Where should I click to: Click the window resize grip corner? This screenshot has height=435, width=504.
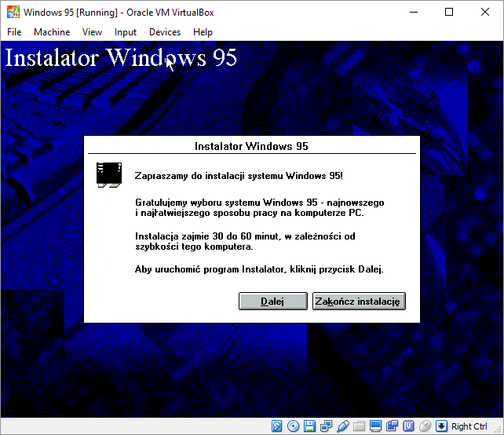[499, 430]
